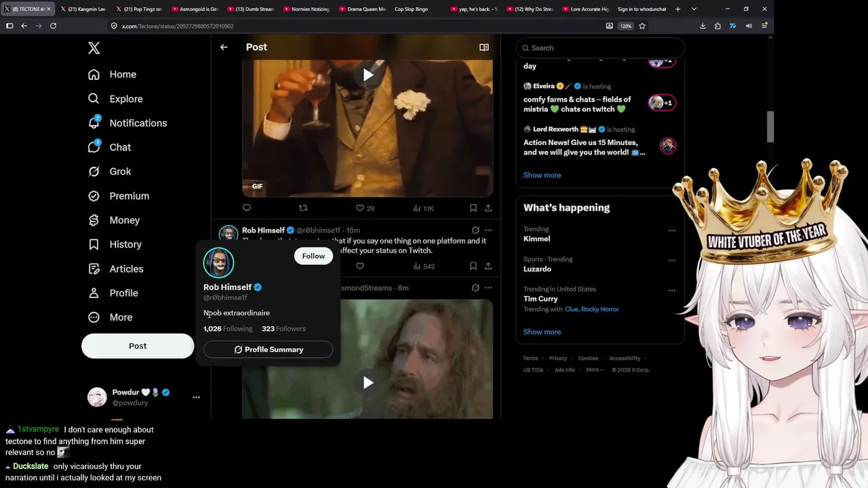Repost the GIF post
The width and height of the screenshot is (868, 488).
(303, 208)
